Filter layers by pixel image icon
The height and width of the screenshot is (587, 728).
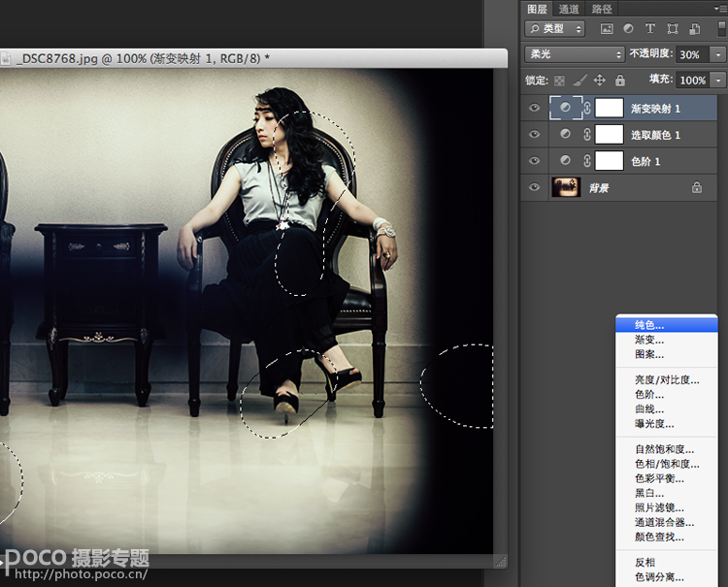pos(607,29)
